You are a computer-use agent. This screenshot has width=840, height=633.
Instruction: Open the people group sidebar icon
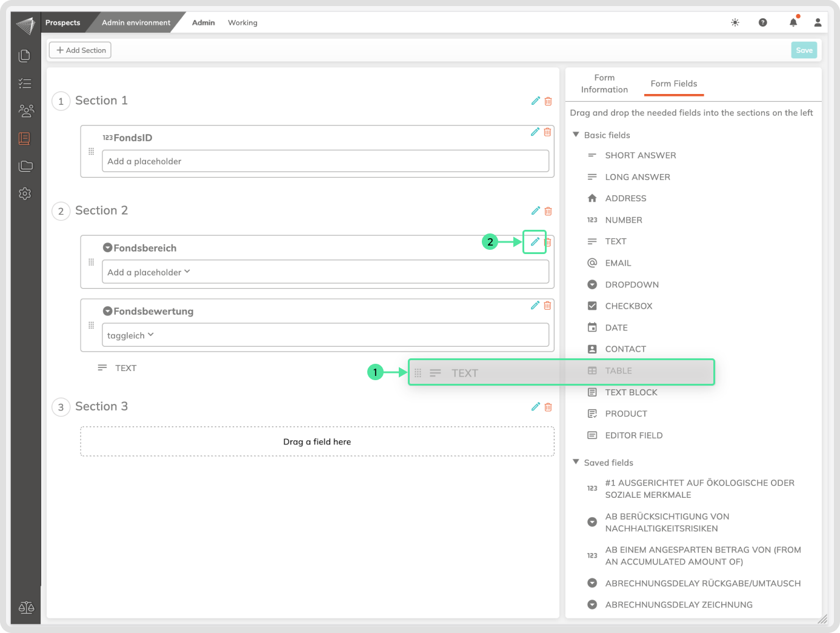tap(25, 110)
